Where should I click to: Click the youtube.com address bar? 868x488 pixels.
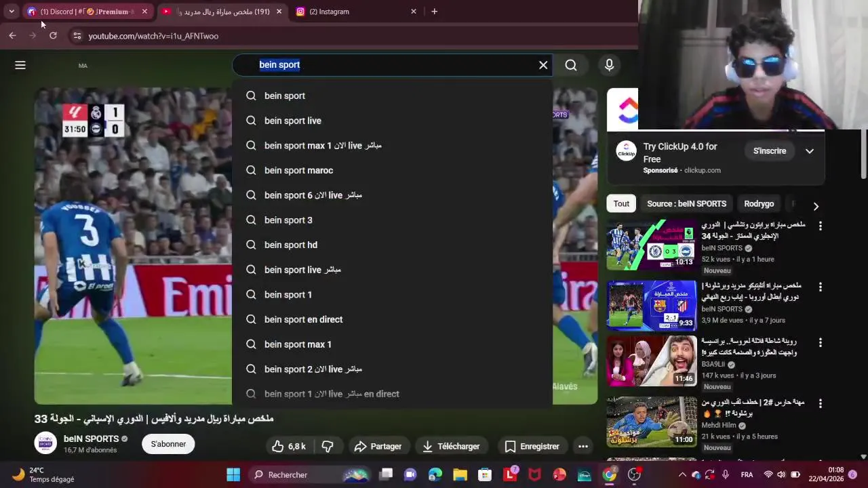click(x=353, y=36)
